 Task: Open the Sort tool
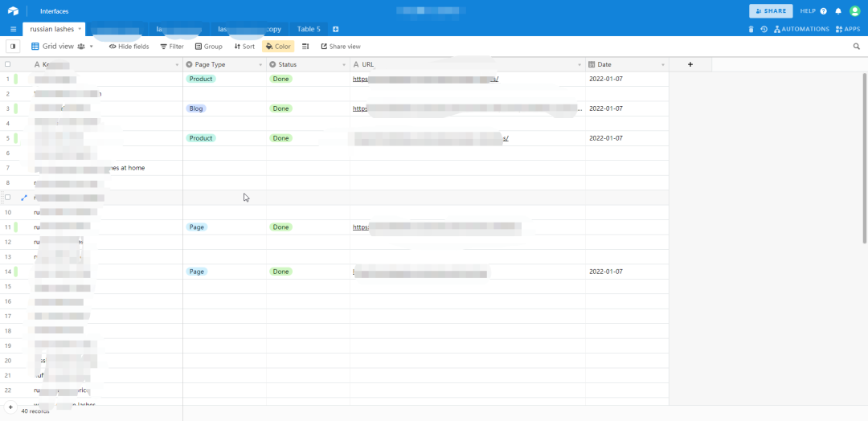pyautogui.click(x=244, y=47)
